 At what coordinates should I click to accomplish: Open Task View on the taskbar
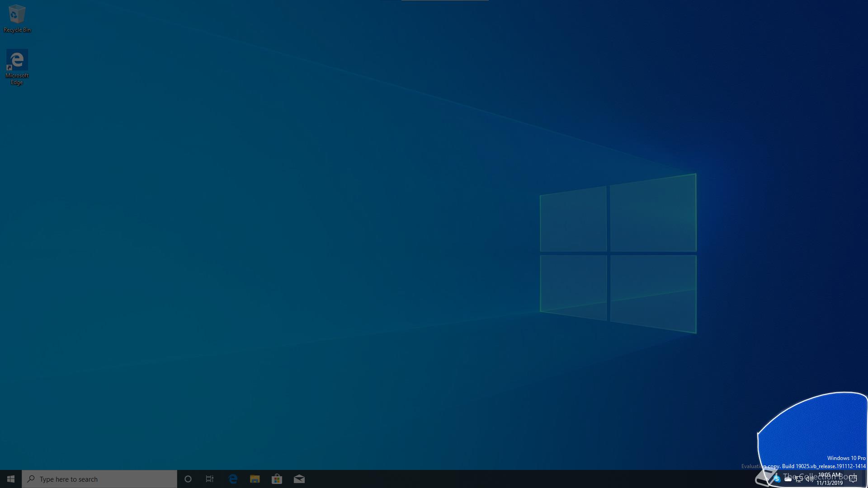[210, 479]
